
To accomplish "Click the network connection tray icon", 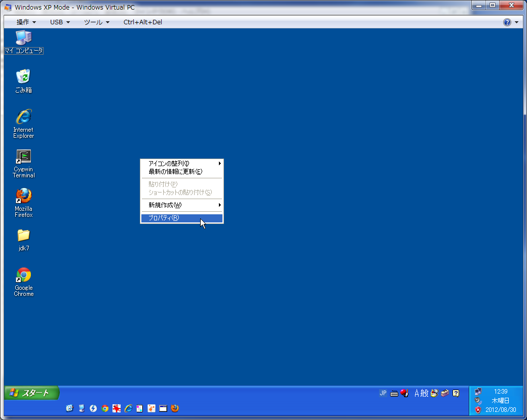I will pyautogui.click(x=478, y=392).
